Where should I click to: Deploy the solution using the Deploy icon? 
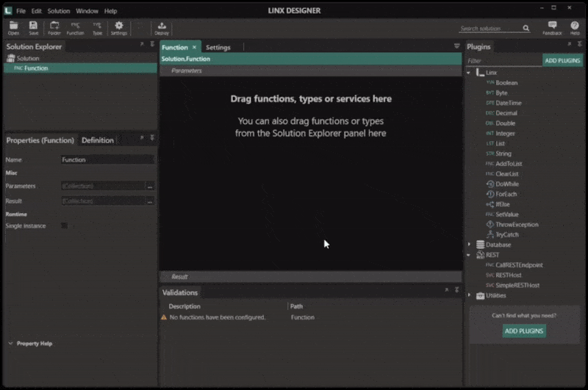pos(162,28)
